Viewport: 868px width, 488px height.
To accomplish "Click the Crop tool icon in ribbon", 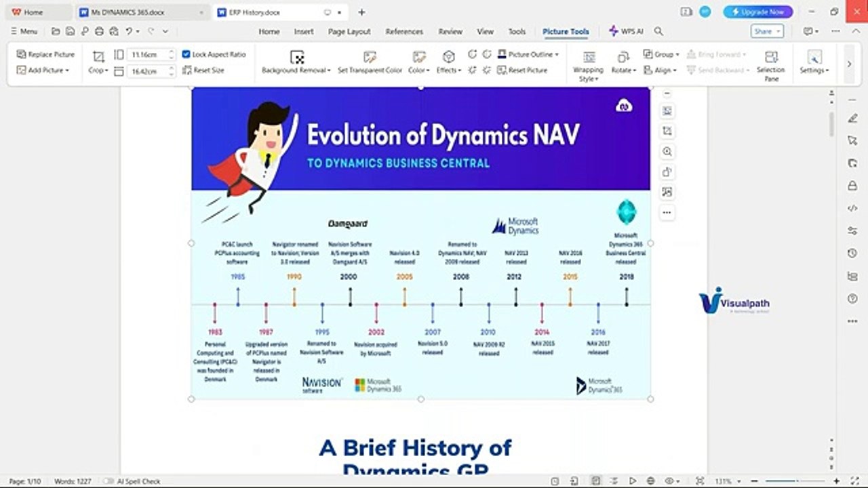I will point(98,56).
